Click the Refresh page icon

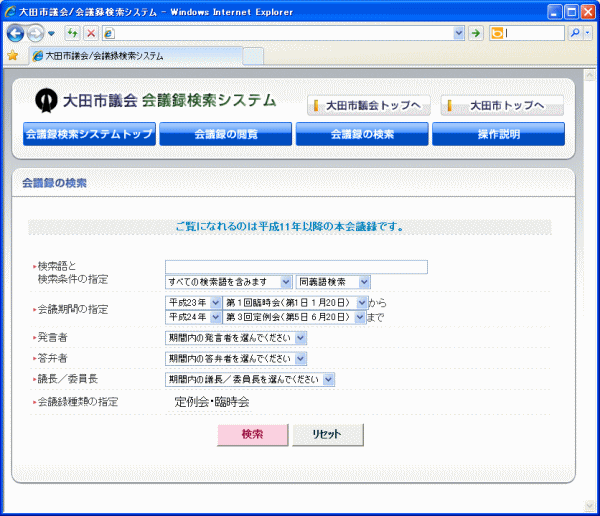tap(72, 33)
